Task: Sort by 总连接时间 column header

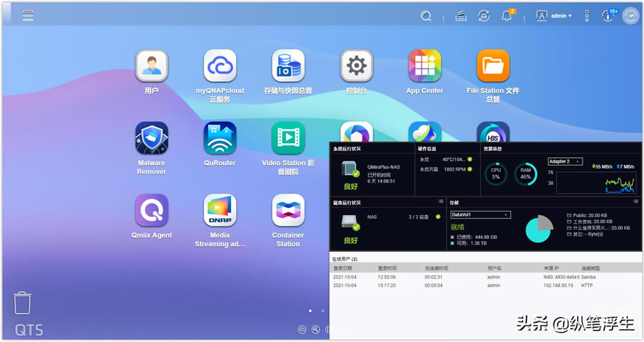Action: [x=436, y=268]
